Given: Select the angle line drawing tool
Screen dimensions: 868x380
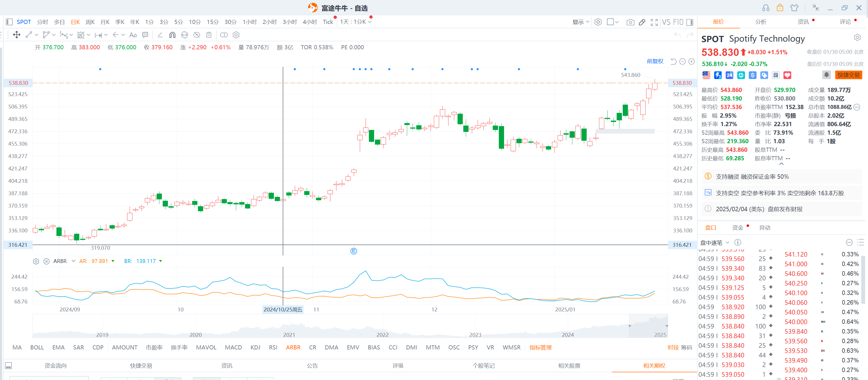Looking at the screenshot, I should click(x=160, y=35).
